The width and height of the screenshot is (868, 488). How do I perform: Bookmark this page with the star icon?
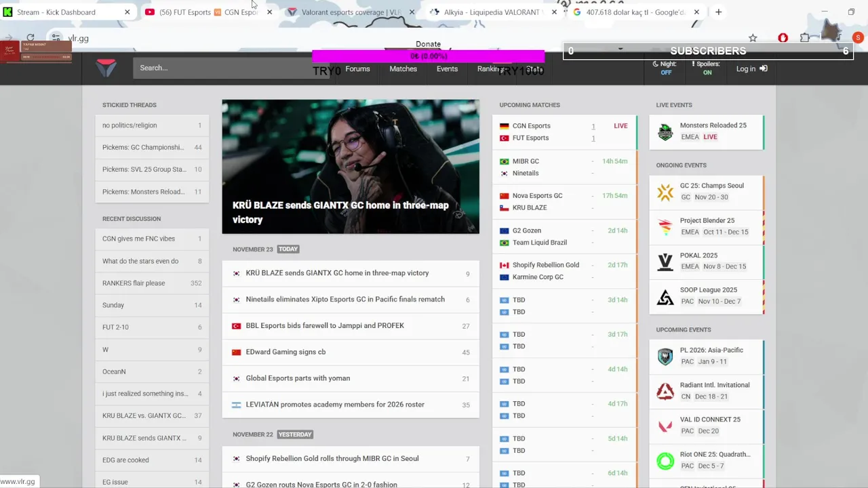[x=753, y=38]
